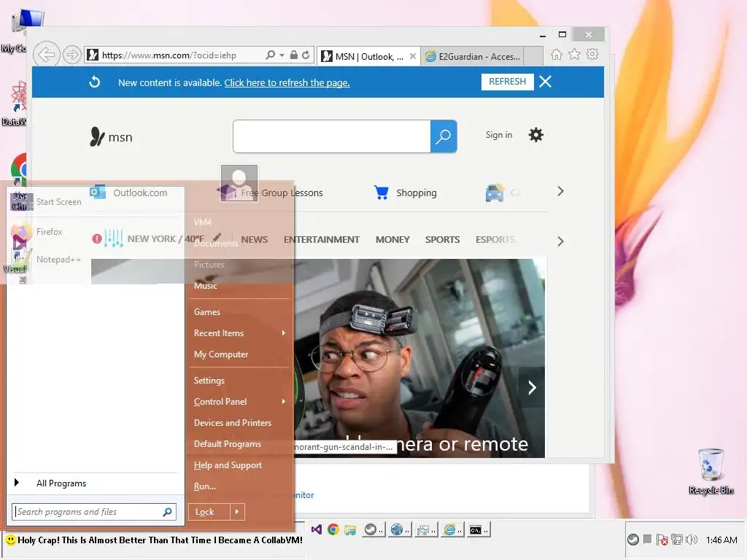Switch to E2Guardian - Access tab
Screen dimensions: 747x560
(x=472, y=56)
